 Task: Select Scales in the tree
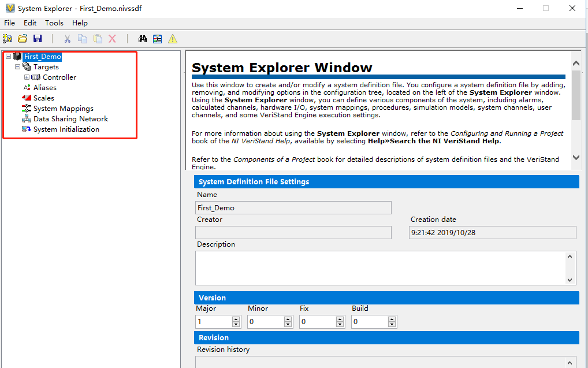44,98
